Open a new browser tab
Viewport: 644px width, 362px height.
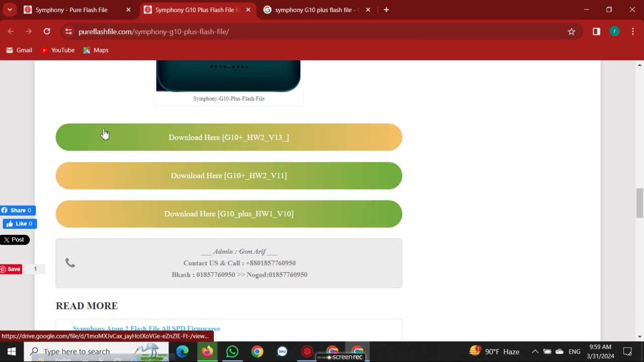[386, 10]
